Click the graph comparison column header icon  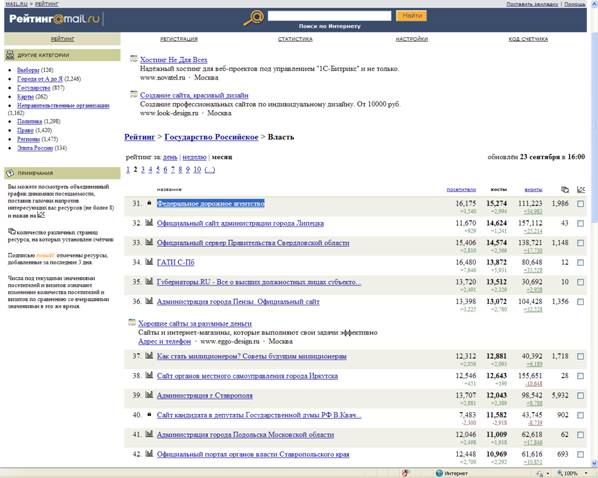click(581, 189)
